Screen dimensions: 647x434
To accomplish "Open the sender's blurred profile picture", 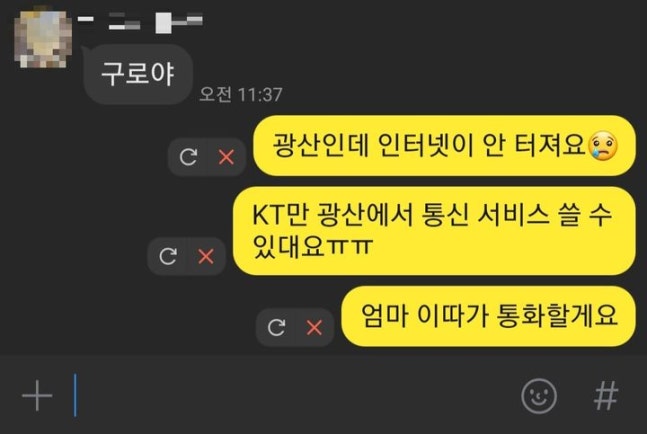I will (x=43, y=38).
